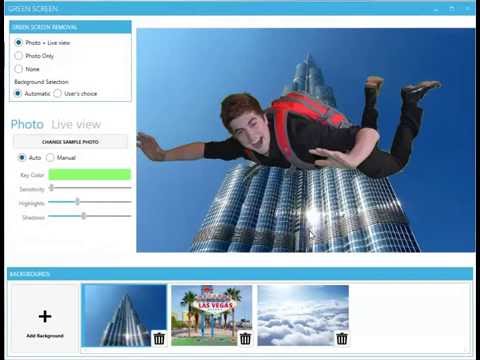Screen dimensions: 480x360
Task: Click the Sensitivity slider handle
Action: click(51, 188)
